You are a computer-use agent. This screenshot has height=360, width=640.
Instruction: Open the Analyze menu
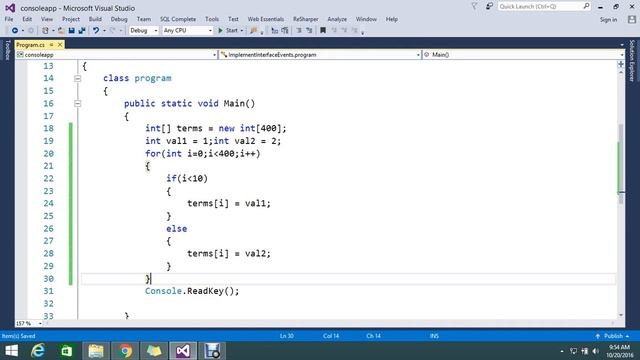click(x=337, y=19)
